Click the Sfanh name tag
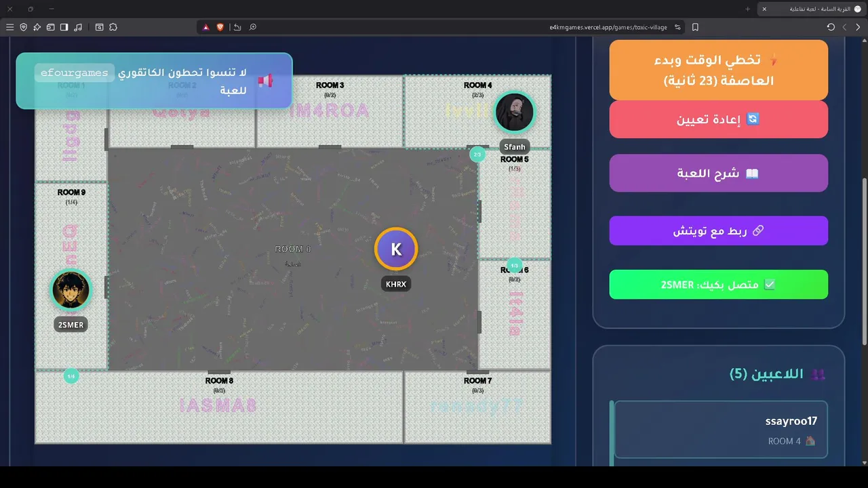 [x=515, y=146]
